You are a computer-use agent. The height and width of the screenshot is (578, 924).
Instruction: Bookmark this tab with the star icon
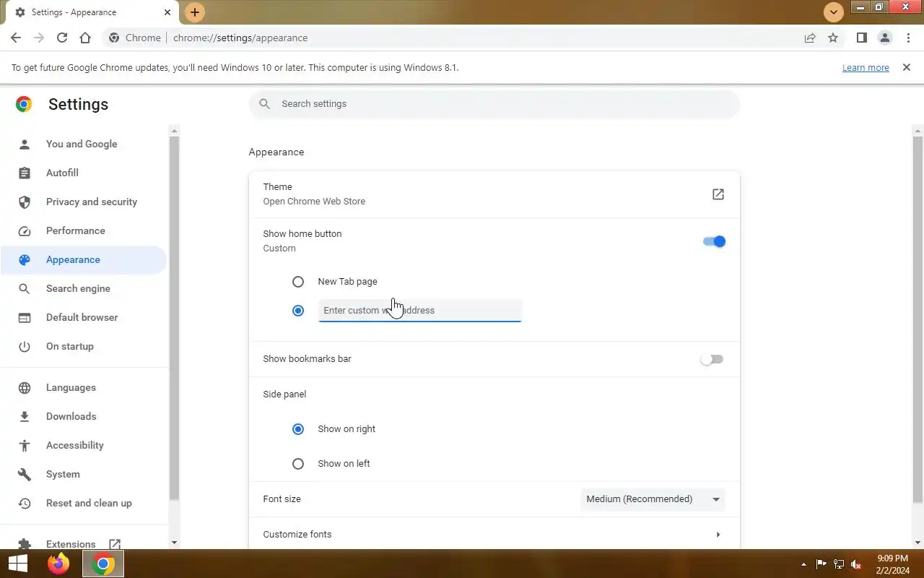pos(833,38)
